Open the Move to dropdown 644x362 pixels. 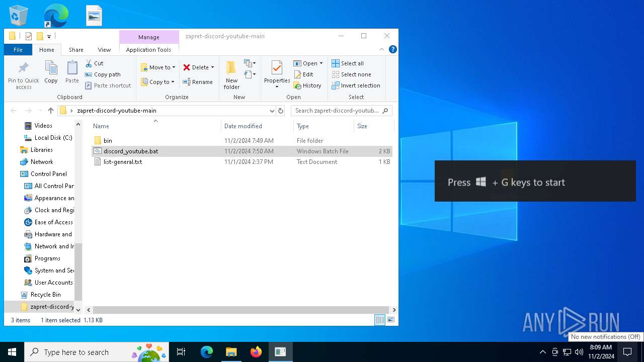[x=158, y=67]
